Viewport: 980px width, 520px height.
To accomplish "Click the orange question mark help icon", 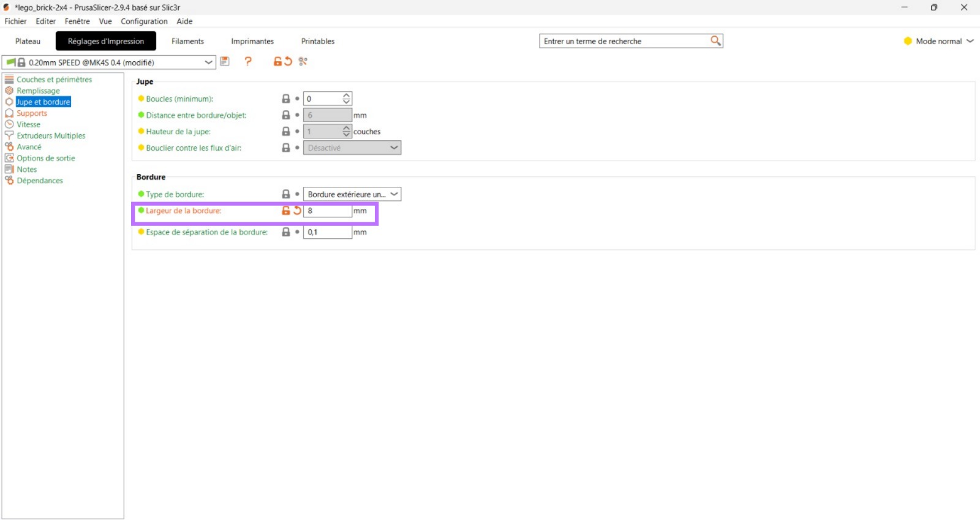I will click(248, 61).
